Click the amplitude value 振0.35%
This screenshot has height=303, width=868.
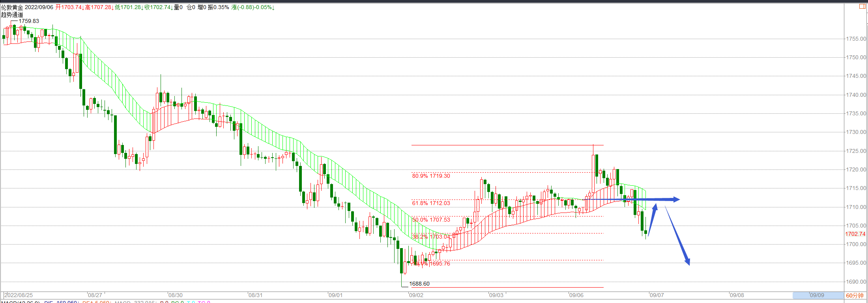[219, 8]
